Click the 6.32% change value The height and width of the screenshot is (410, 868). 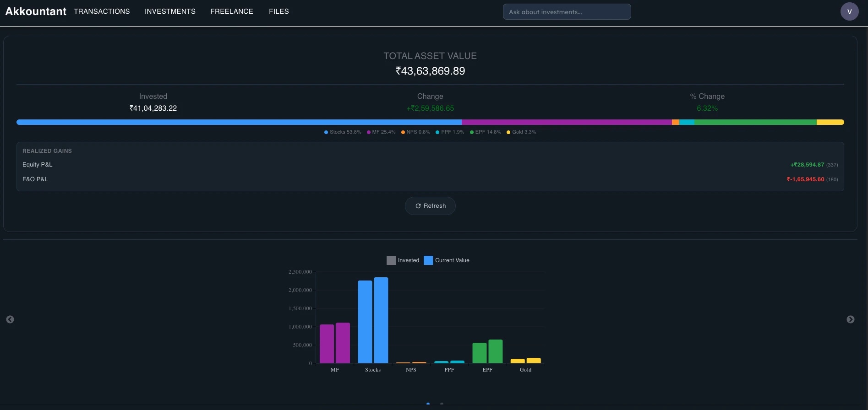[x=707, y=108]
